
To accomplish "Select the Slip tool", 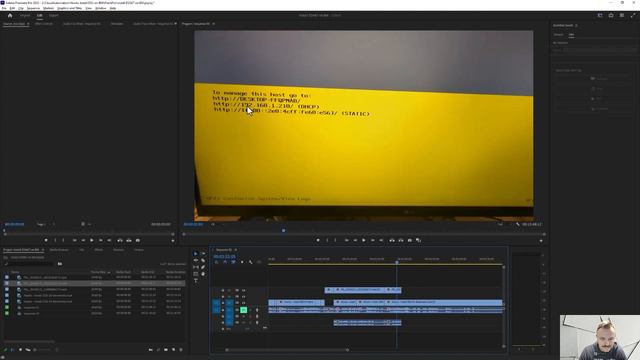I will (x=196, y=267).
